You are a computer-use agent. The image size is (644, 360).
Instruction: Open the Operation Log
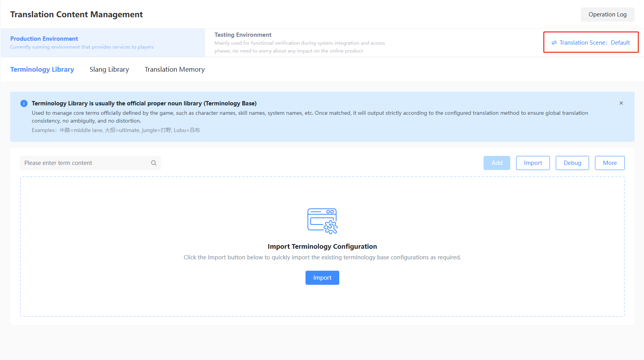tap(608, 14)
